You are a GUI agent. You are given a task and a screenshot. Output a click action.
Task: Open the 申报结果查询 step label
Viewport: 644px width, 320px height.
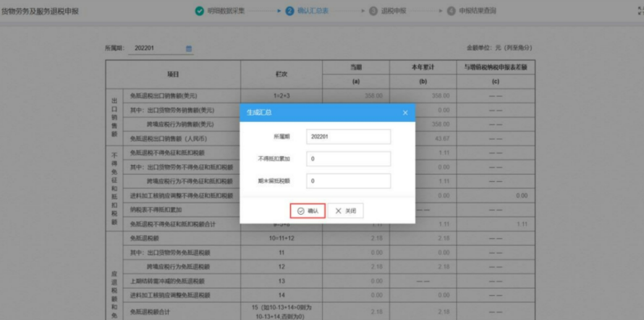pyautogui.click(x=477, y=11)
